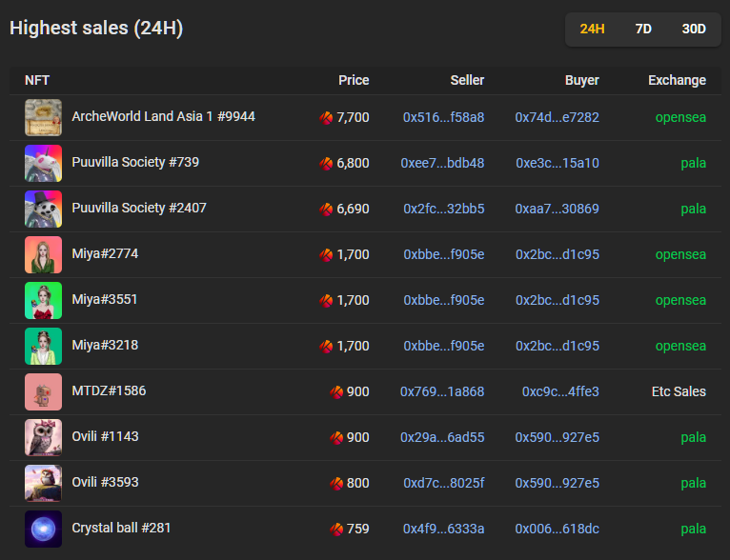Viewport: 730px width, 560px height.
Task: Open the Miya#3218 name link
Action: 105,345
